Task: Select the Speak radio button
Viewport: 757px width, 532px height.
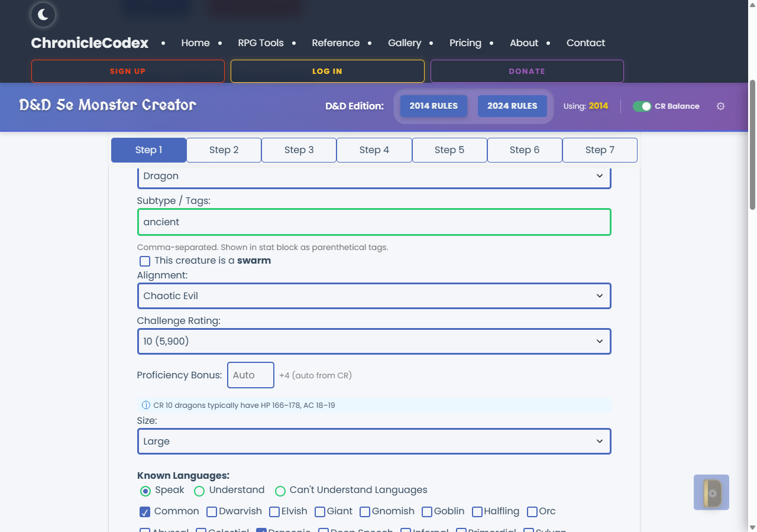Action: [x=145, y=491]
